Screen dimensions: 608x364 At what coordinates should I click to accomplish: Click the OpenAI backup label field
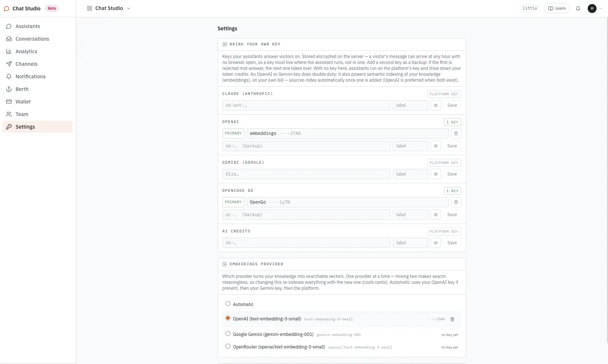pyautogui.click(x=411, y=146)
